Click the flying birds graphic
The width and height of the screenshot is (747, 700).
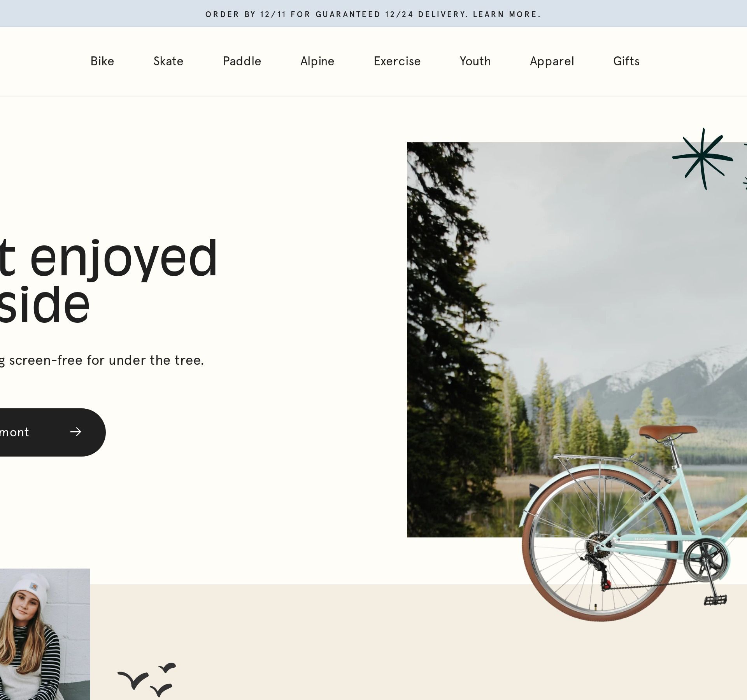coord(147,679)
